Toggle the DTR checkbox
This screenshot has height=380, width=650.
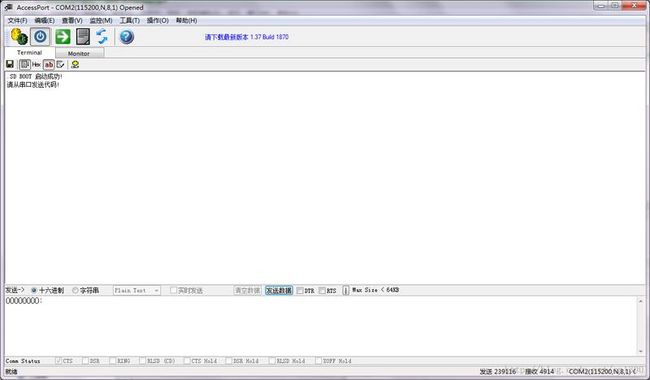click(x=300, y=290)
